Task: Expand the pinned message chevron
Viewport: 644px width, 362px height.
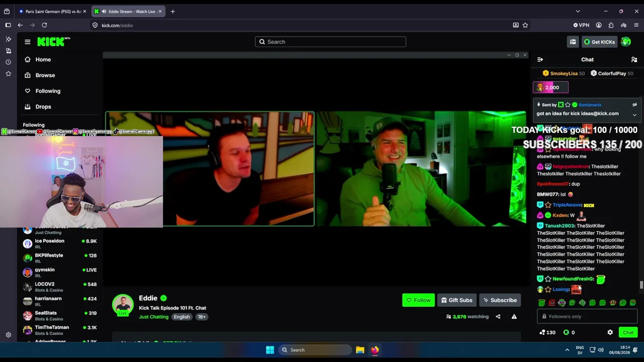Action: [634, 115]
